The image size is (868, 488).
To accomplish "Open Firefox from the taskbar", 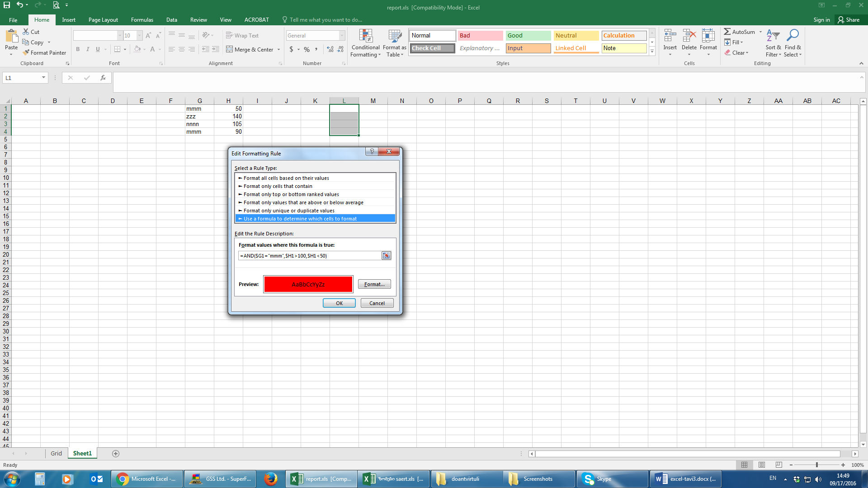I will coord(271,479).
